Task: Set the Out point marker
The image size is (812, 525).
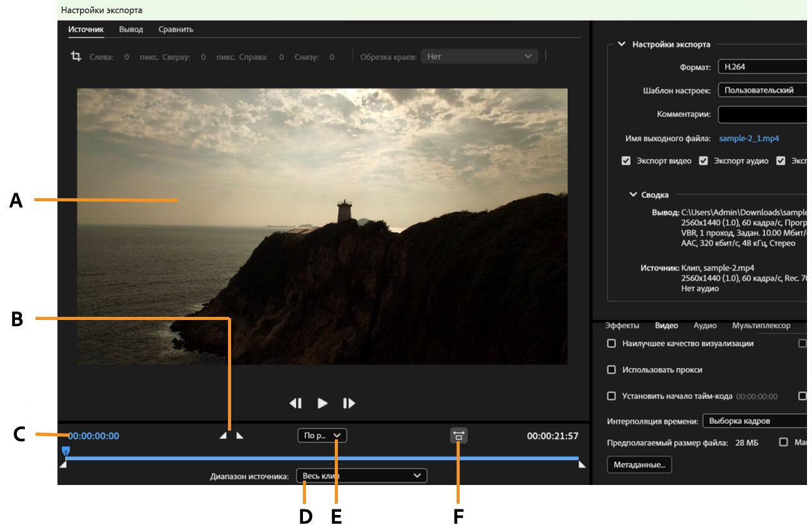Action: pos(240,436)
